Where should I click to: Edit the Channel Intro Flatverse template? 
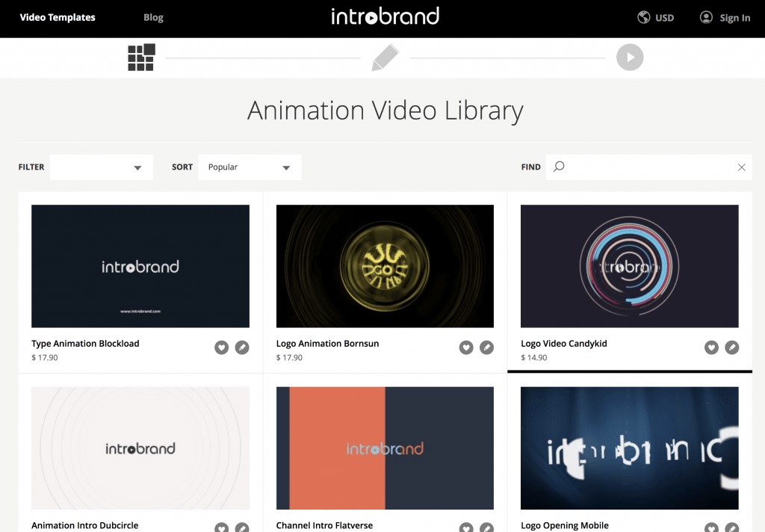click(x=486, y=528)
